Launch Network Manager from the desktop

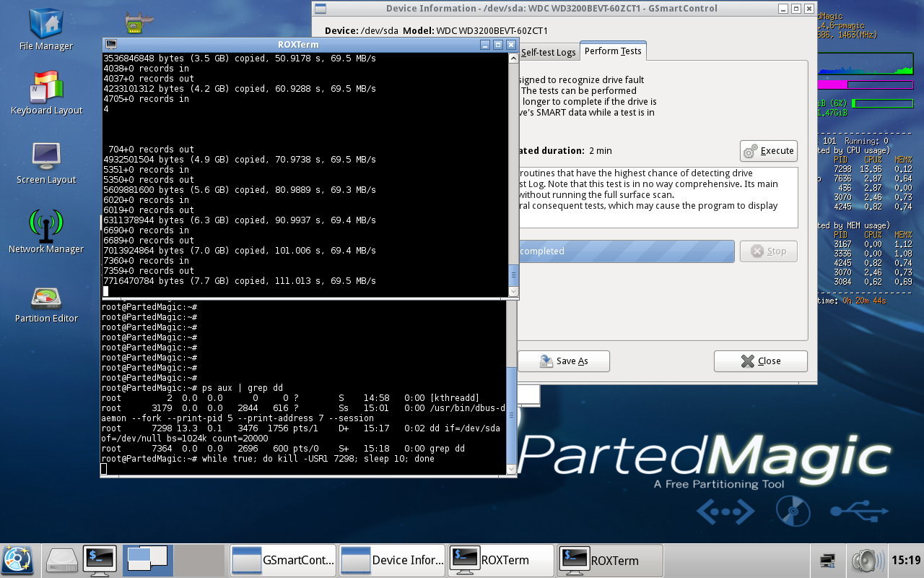pyautogui.click(x=46, y=231)
